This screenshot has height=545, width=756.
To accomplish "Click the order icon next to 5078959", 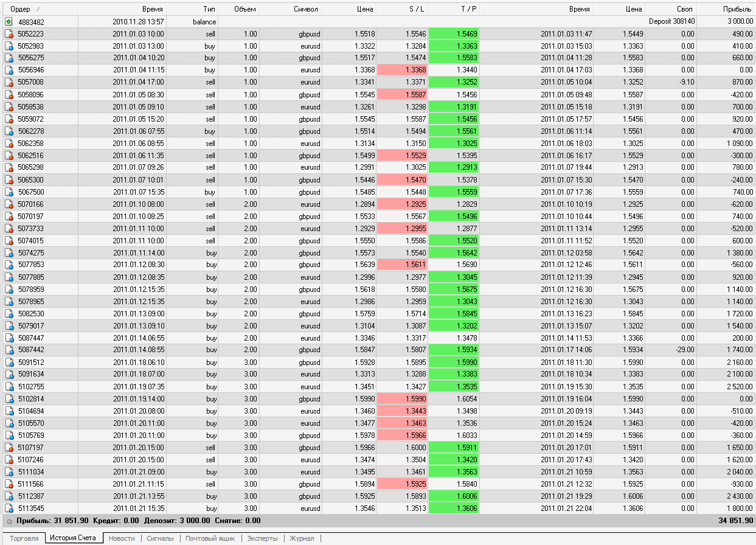I will 9,289.
